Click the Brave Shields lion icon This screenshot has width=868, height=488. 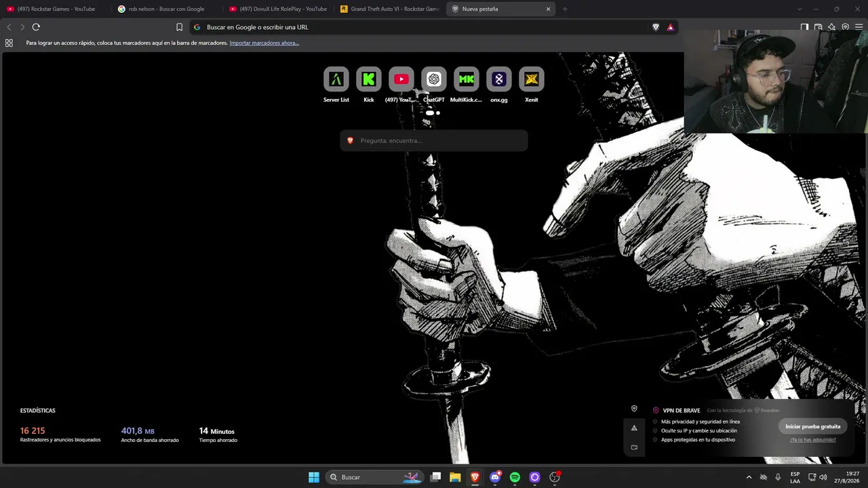656,27
